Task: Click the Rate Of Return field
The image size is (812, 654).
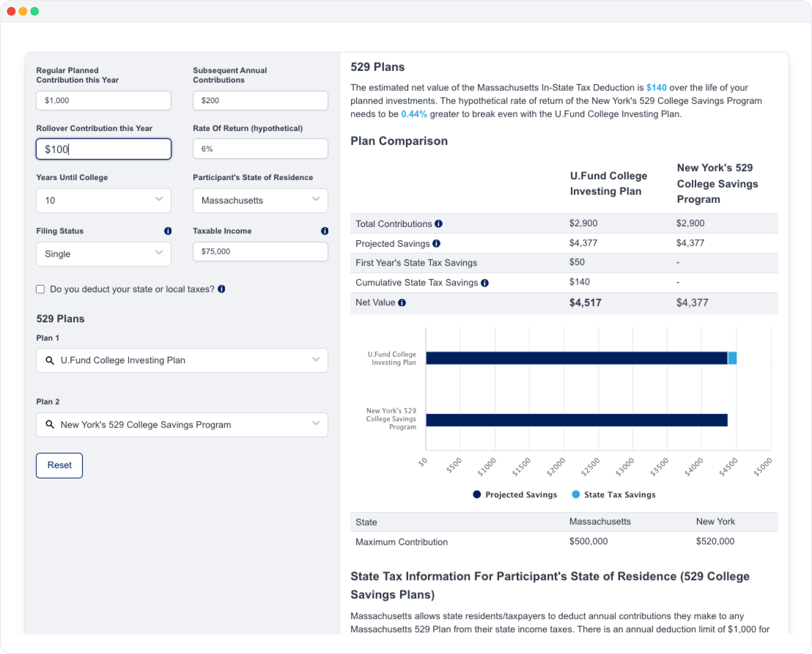Action: [x=260, y=149]
